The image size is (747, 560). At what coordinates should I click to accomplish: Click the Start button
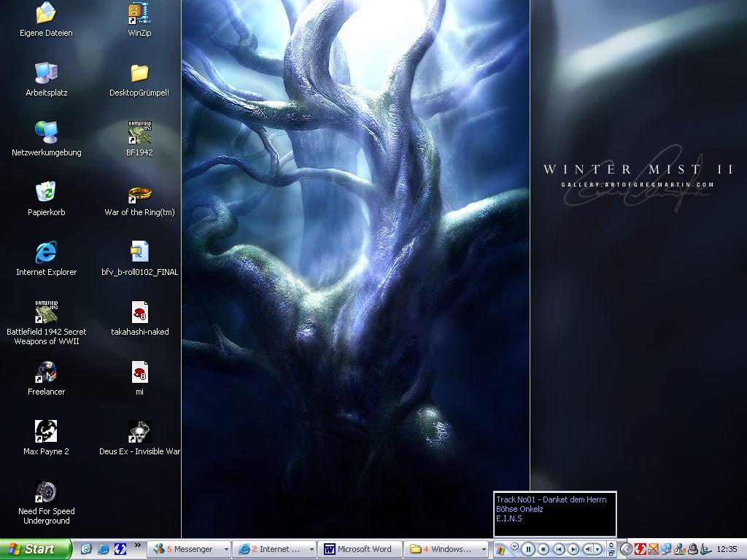36,549
